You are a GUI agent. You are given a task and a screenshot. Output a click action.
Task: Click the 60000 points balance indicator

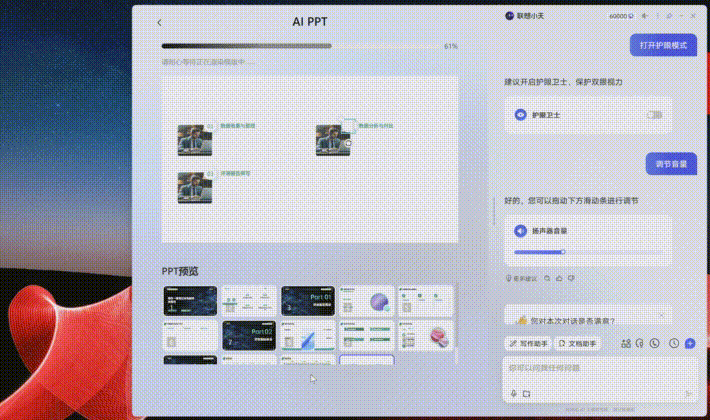point(620,16)
